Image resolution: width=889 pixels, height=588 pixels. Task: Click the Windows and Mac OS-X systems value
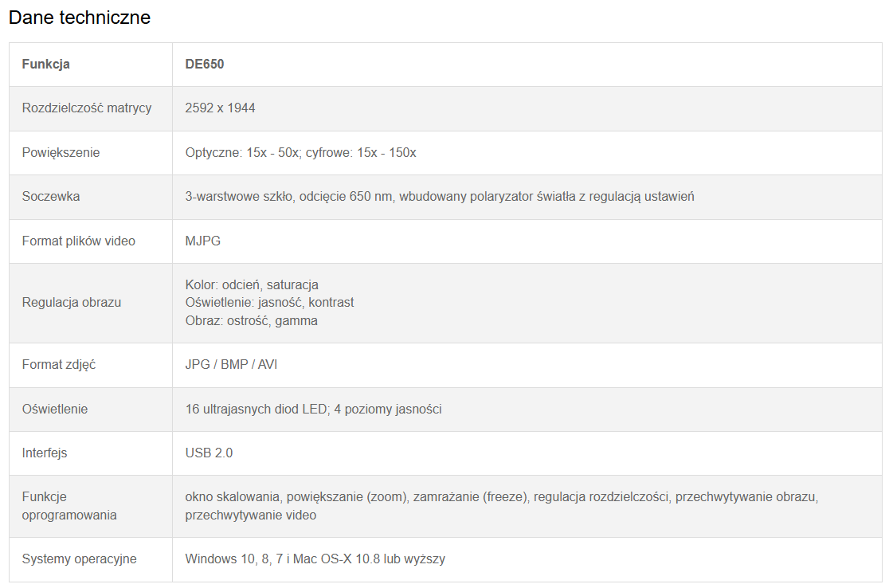click(315, 559)
